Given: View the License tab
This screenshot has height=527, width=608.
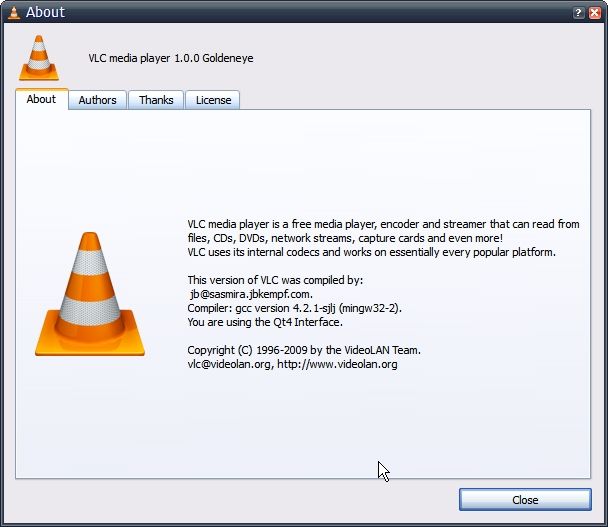Looking at the screenshot, I should click(213, 100).
